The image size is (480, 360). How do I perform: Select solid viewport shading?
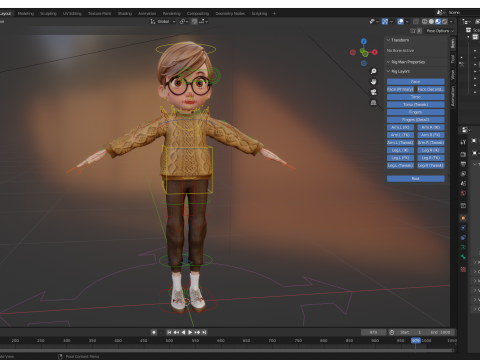[x=431, y=21]
